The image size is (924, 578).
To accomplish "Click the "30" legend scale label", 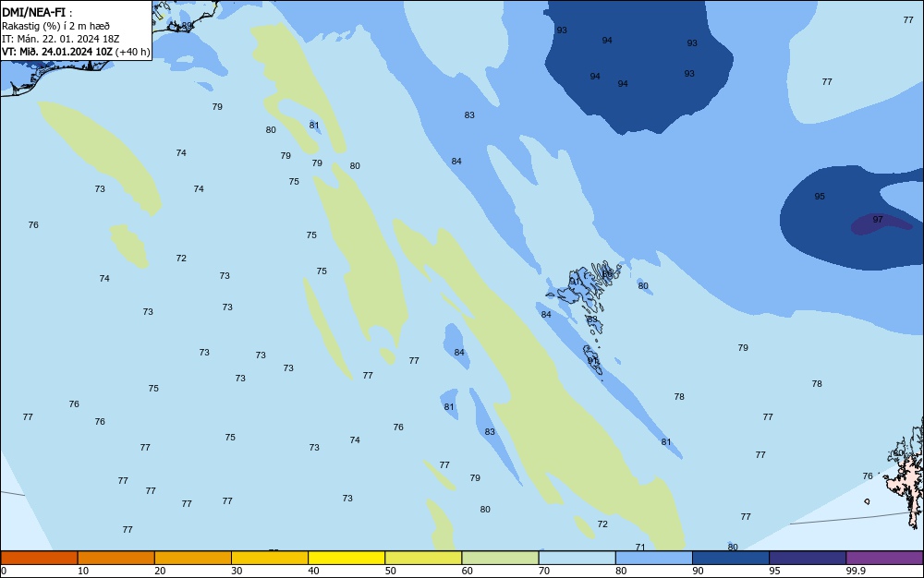I will point(237,571).
